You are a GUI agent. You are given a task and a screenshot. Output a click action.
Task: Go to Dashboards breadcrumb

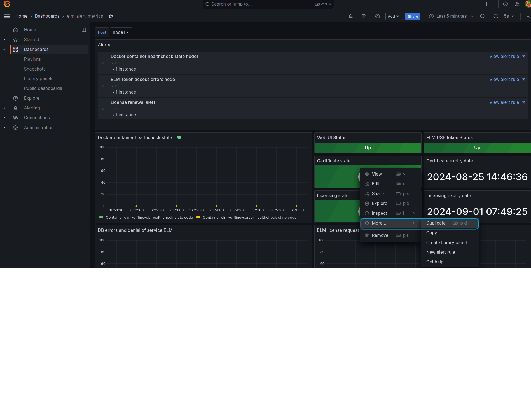pos(47,16)
